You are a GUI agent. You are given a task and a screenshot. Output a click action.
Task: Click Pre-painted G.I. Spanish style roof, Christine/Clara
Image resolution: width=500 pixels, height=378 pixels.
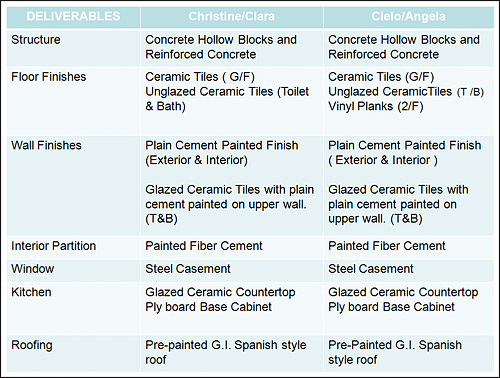click(x=226, y=352)
